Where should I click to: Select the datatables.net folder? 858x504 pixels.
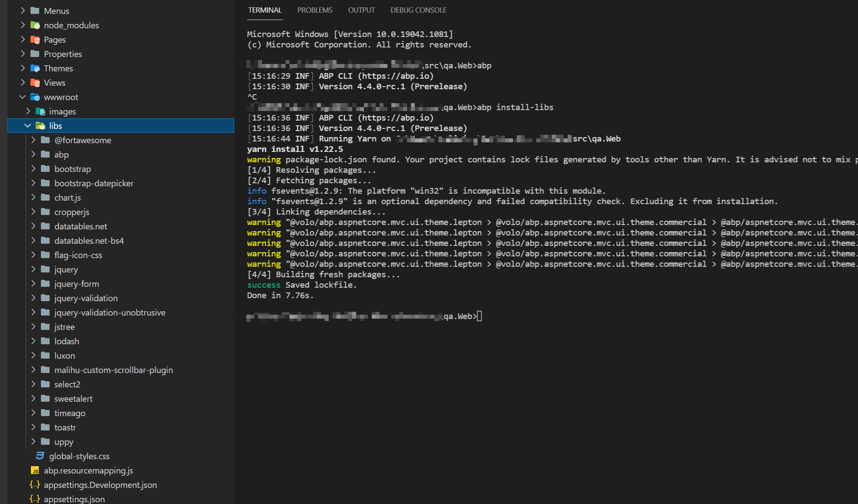click(81, 226)
